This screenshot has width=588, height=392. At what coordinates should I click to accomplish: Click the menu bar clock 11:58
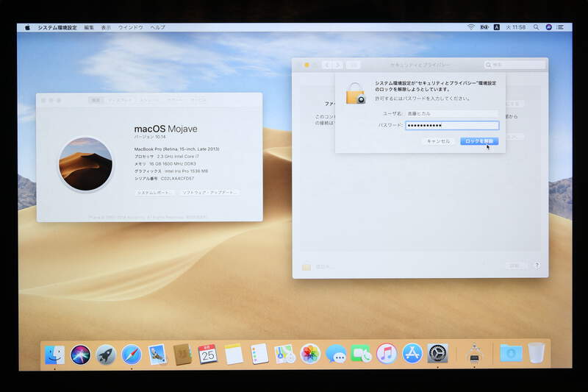tap(516, 27)
